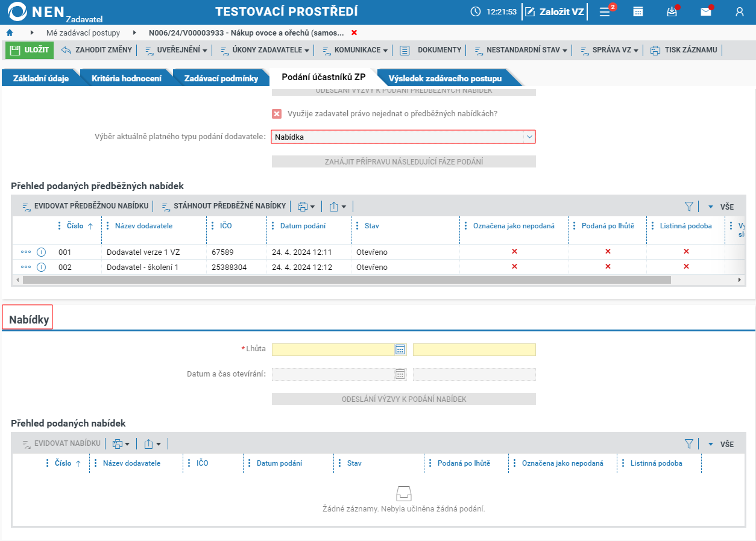The height and width of the screenshot is (541, 756).
Task: Switch to the Výsledek zadávacího postupu tab
Action: click(x=445, y=78)
